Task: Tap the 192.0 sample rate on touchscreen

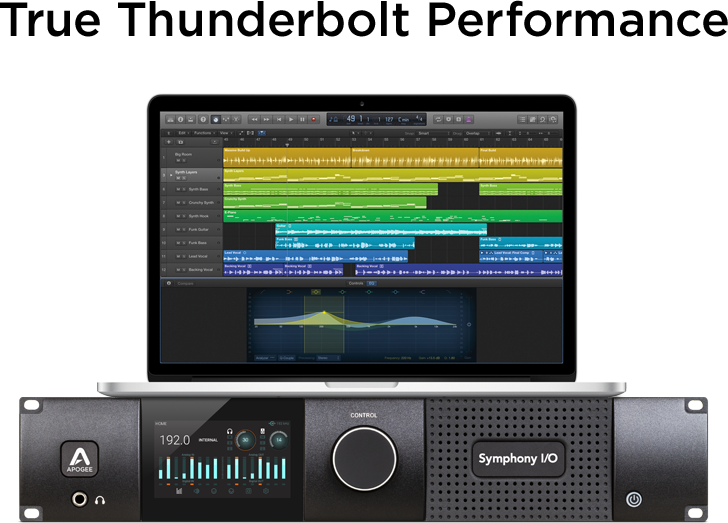Action: (x=175, y=440)
